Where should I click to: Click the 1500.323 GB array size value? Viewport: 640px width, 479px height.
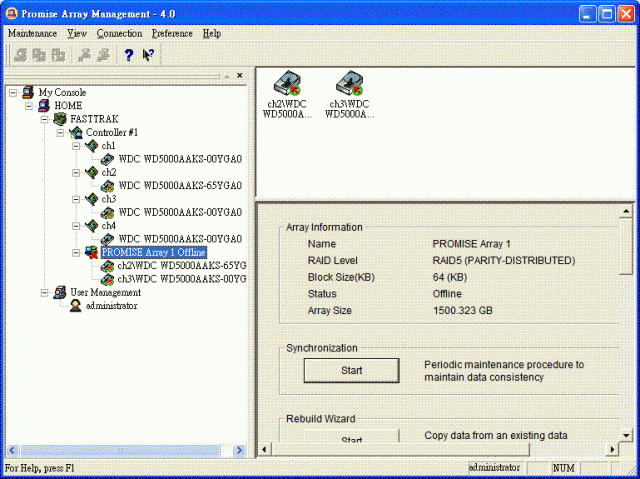point(462,310)
